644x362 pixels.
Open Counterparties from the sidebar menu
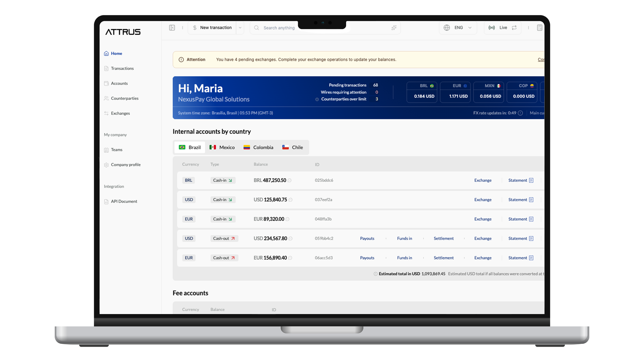(124, 99)
